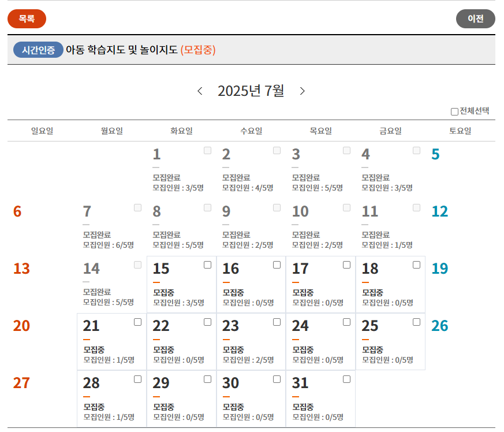This screenshot has height=432, width=504.
Task: Click the disabled checkbox for July 1
Action: click(207, 151)
